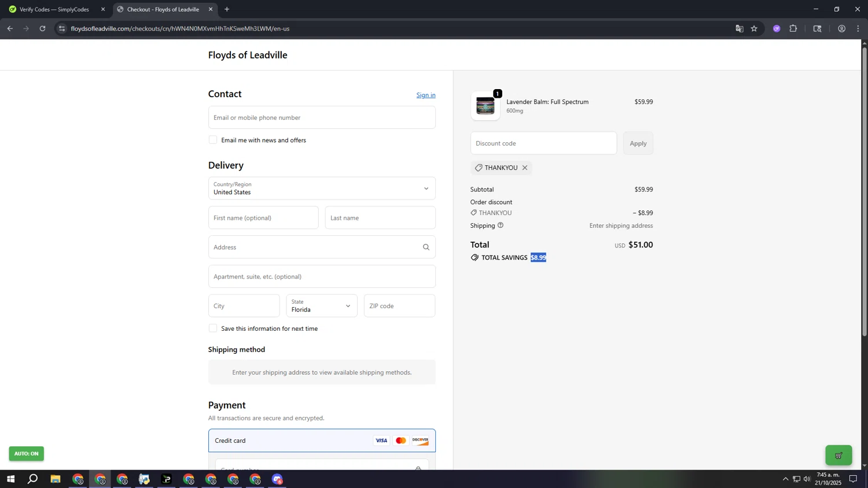Go back using the browser back arrow
Viewport: 868px width, 488px height.
[x=10, y=28]
